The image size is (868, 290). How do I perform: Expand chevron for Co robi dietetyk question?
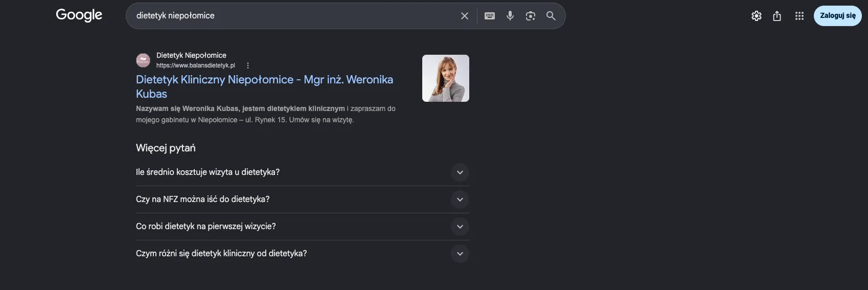(460, 227)
